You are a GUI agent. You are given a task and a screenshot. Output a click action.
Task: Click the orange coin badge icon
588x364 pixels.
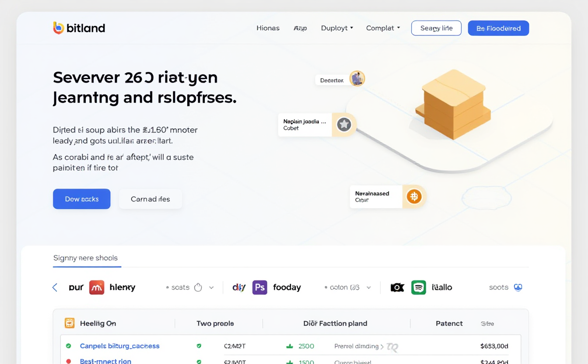(414, 196)
